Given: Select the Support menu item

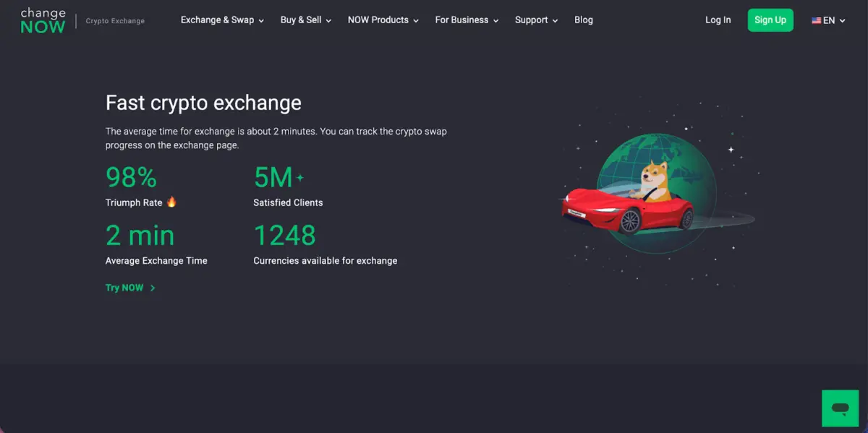Looking at the screenshot, I should pos(535,20).
